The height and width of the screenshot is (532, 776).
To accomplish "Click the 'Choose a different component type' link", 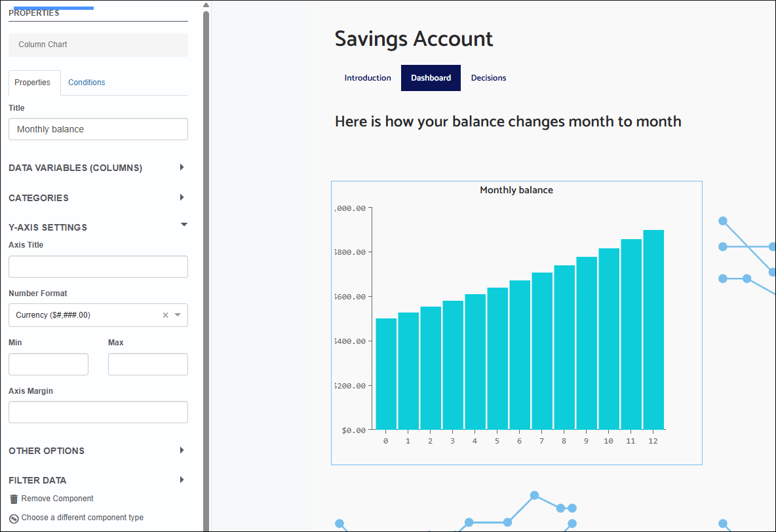I will 81,517.
